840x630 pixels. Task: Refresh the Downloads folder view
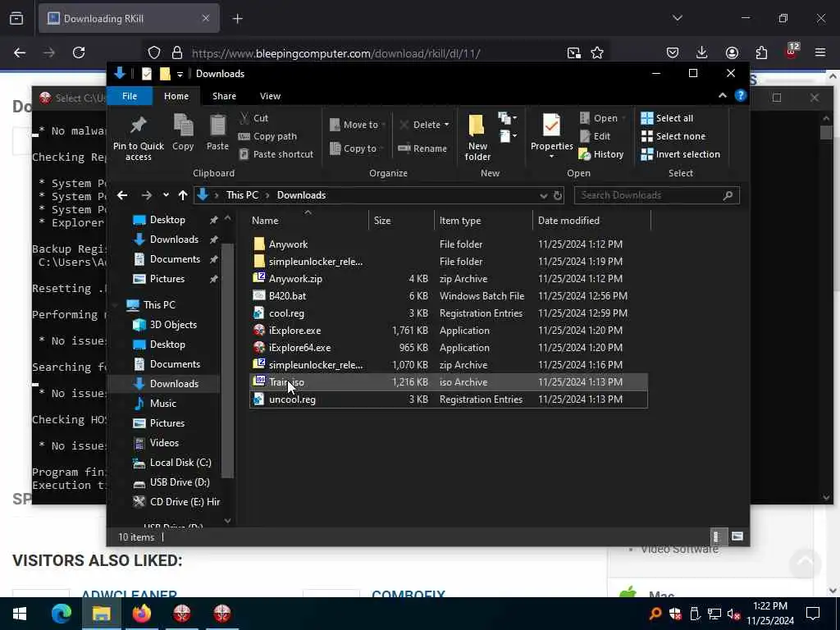click(x=558, y=195)
